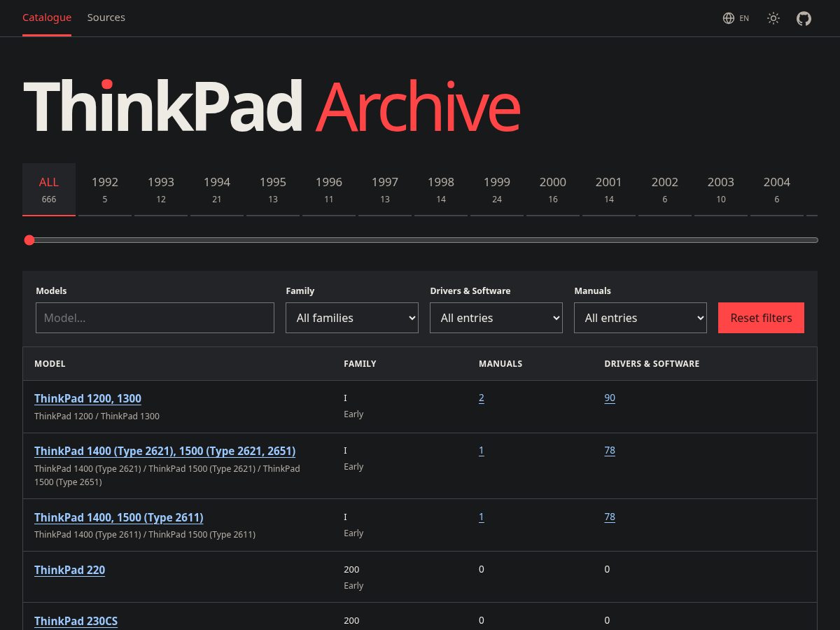Click the EN language label

pos(744,18)
